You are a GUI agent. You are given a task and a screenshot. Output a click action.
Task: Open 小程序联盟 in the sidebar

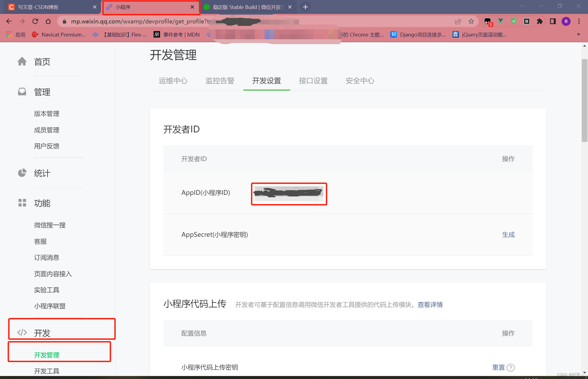(x=50, y=306)
